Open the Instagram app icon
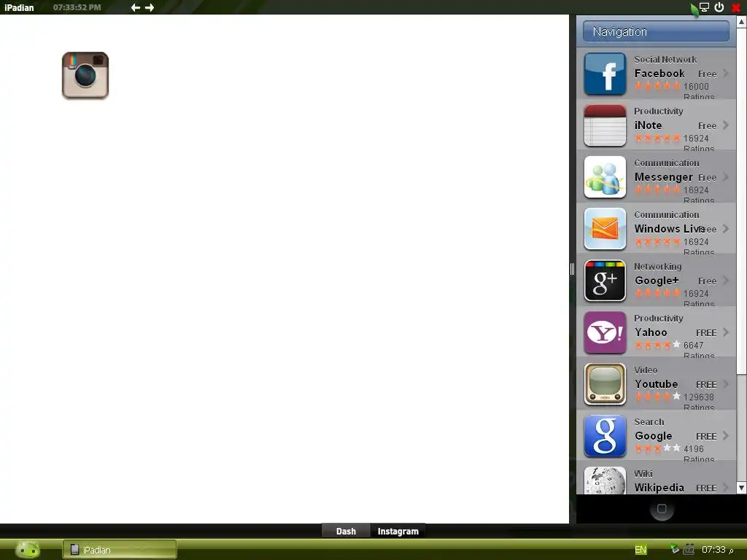The width and height of the screenshot is (747, 560). [85, 75]
